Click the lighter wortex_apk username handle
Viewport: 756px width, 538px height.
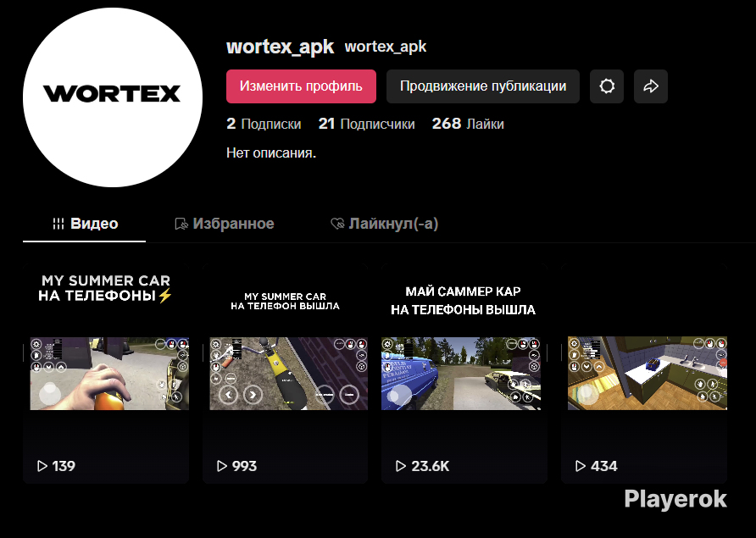(386, 47)
